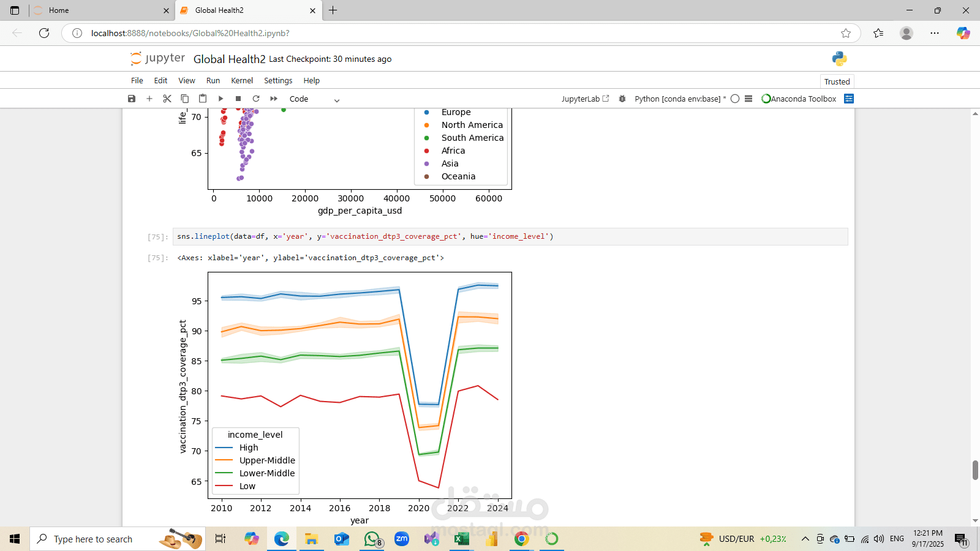980x551 pixels.
Task: Interrupt the kernel with stop icon
Action: point(238,99)
